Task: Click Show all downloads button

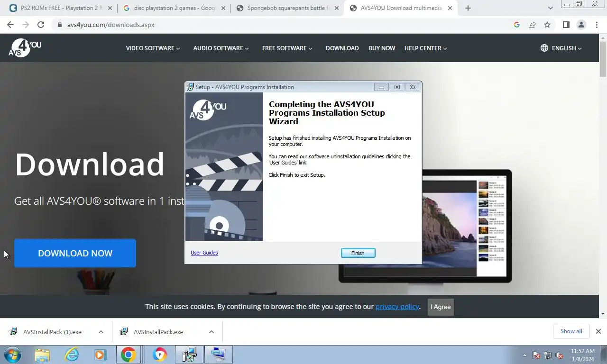Action: [x=571, y=331]
